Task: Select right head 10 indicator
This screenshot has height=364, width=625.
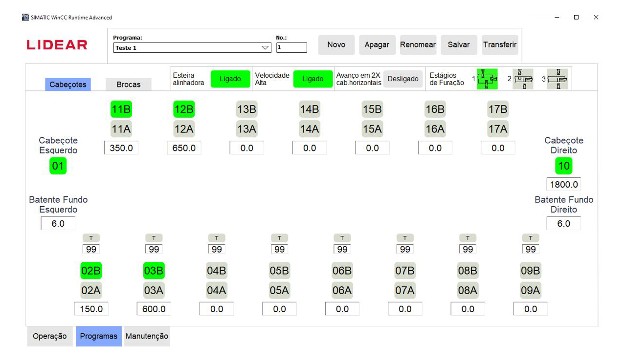Action: click(563, 166)
